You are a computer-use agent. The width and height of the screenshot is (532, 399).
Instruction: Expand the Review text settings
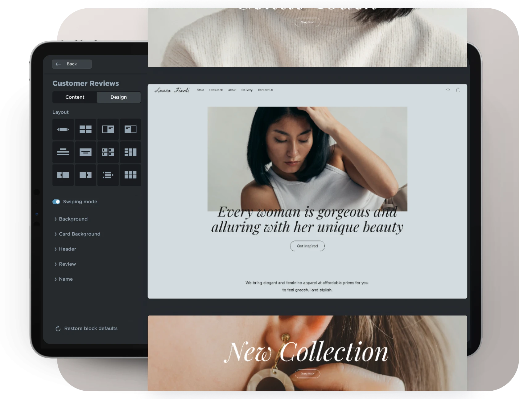click(x=67, y=264)
